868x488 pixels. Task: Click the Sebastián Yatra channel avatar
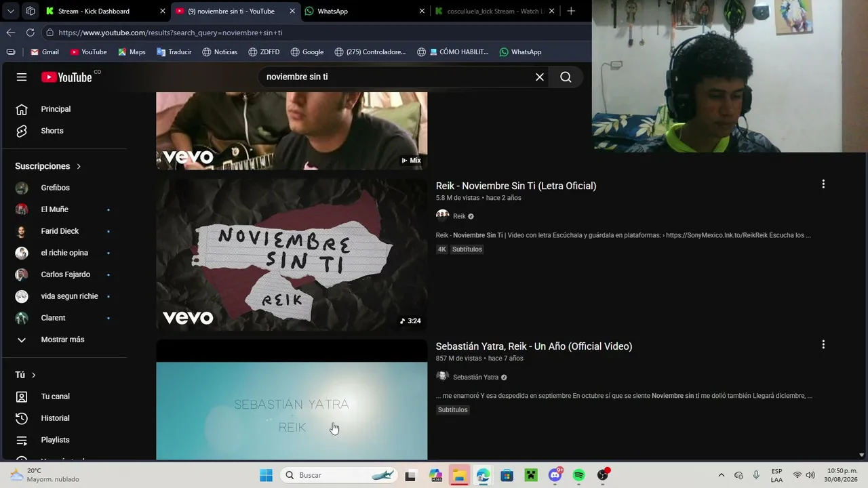[x=442, y=377]
